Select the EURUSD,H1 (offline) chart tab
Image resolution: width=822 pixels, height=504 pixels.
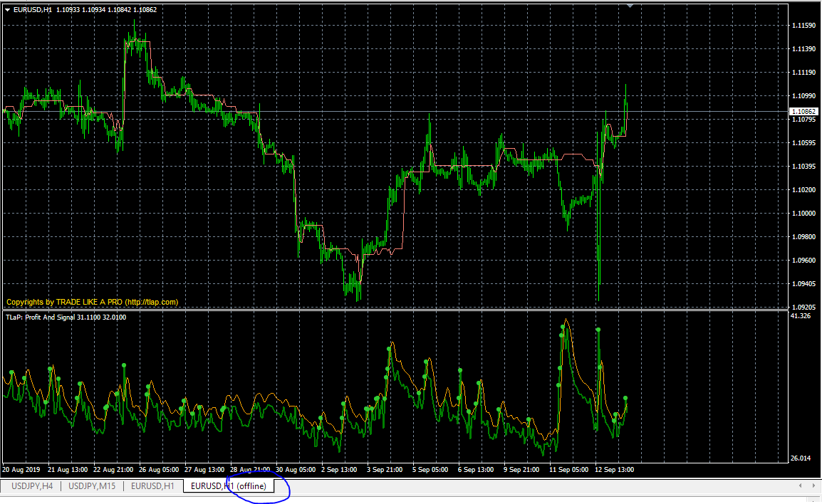coord(229,485)
